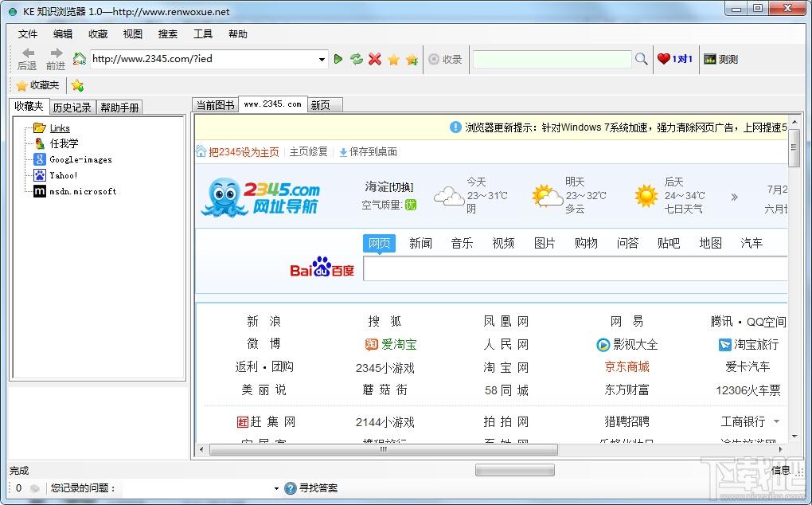Select Google-images favorite entry

[80, 159]
